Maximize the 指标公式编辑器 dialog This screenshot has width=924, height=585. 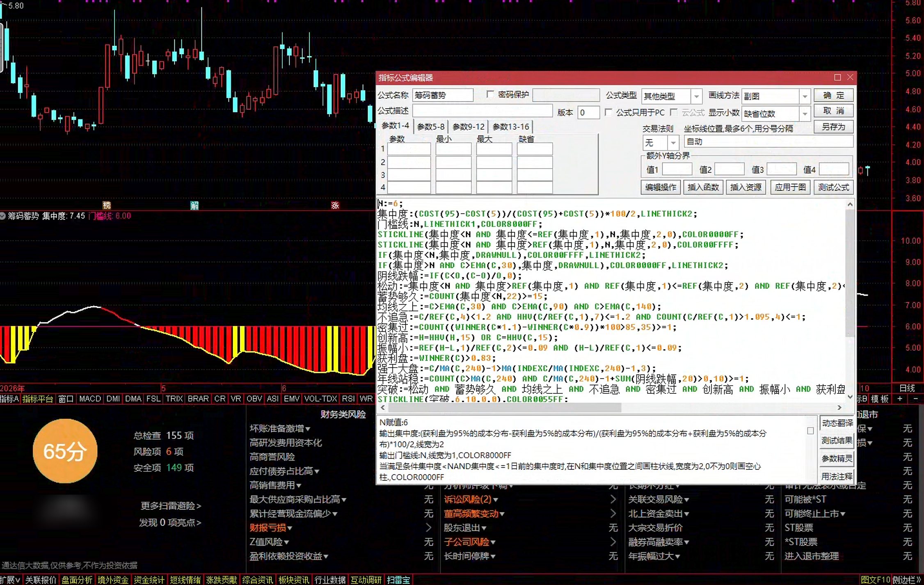(837, 77)
